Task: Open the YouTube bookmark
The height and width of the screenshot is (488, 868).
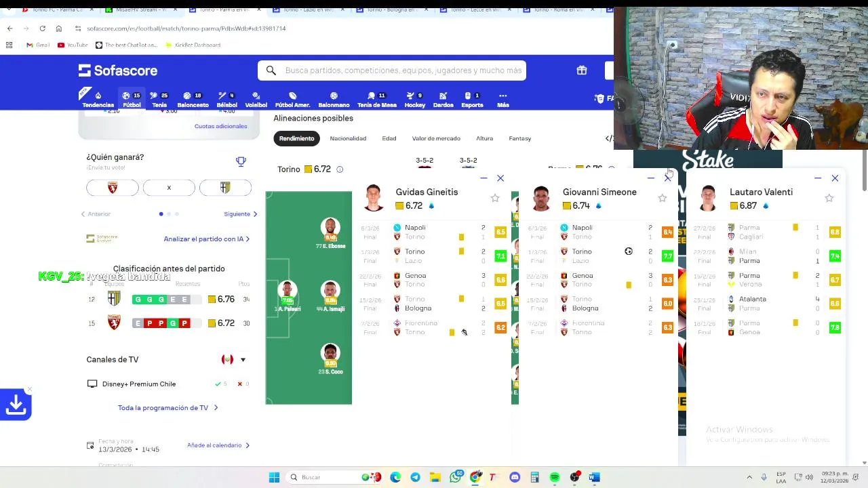Action: [x=73, y=45]
